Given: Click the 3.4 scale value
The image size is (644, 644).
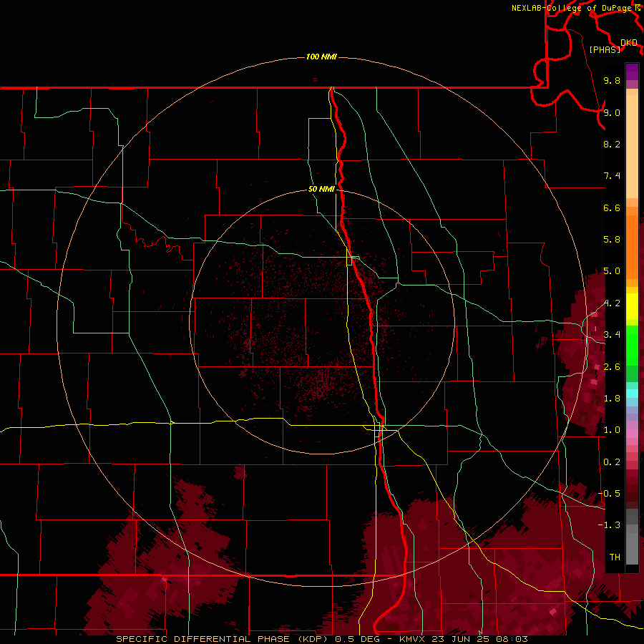Looking at the screenshot, I should point(612,335).
